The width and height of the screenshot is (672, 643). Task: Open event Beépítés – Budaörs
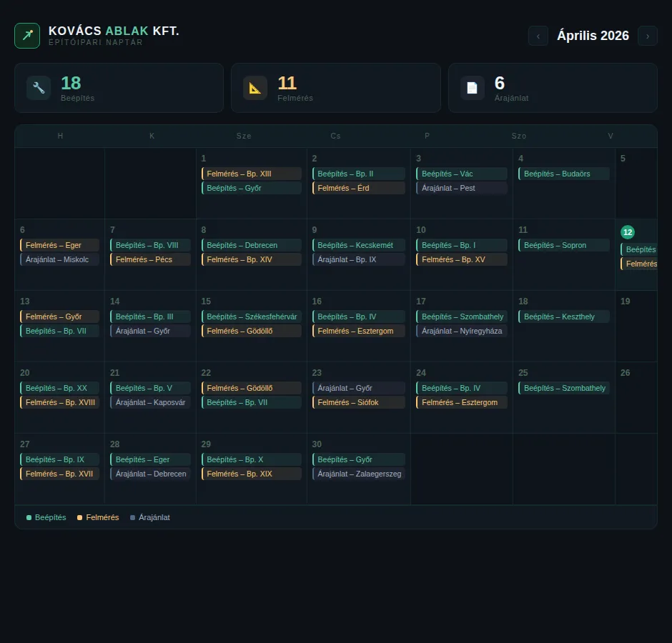tap(564, 174)
